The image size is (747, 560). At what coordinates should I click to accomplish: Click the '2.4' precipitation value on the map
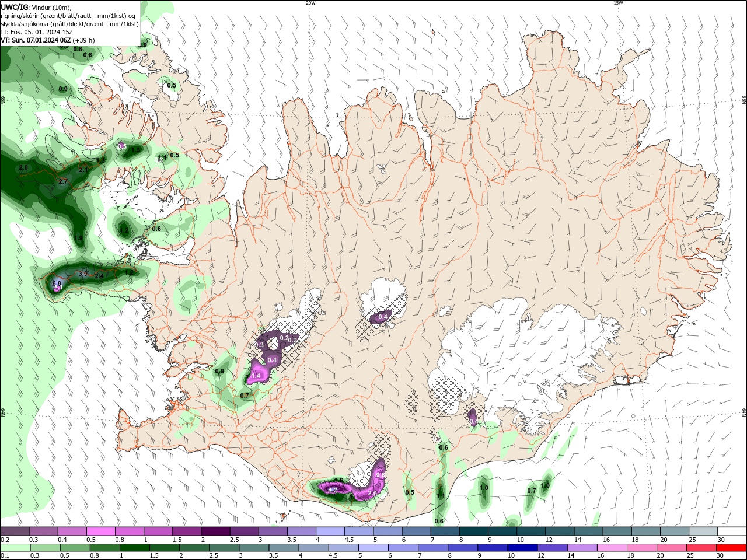click(99, 276)
